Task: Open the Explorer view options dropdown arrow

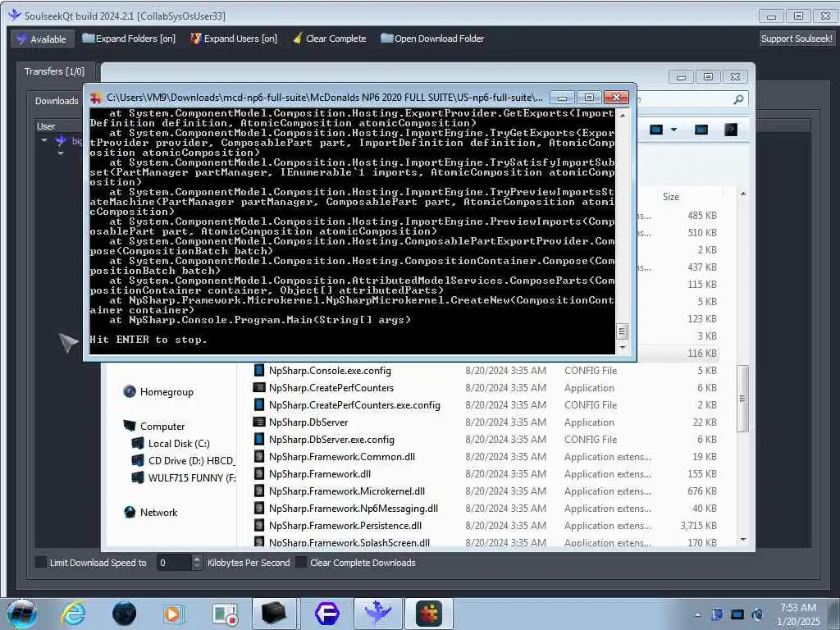Action: pyautogui.click(x=674, y=130)
